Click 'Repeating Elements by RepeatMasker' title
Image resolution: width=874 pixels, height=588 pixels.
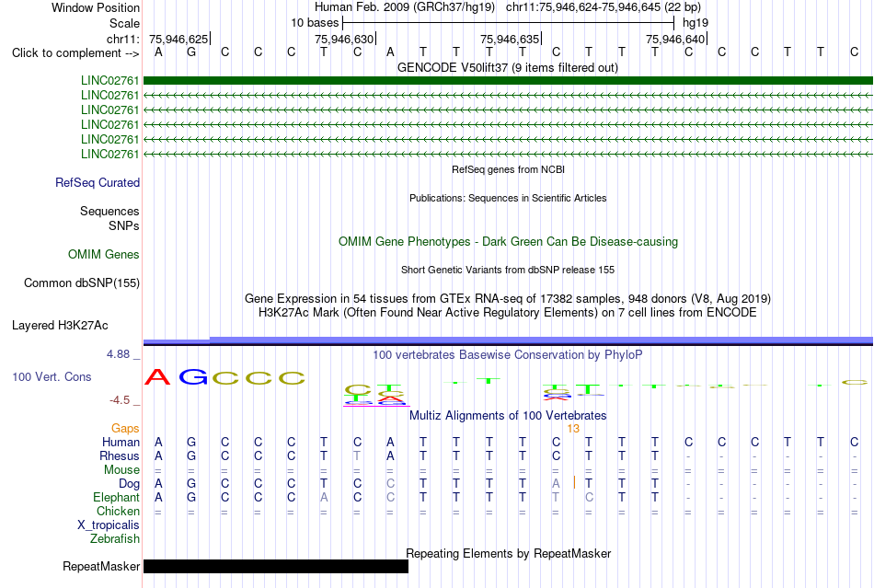pyautogui.click(x=509, y=554)
